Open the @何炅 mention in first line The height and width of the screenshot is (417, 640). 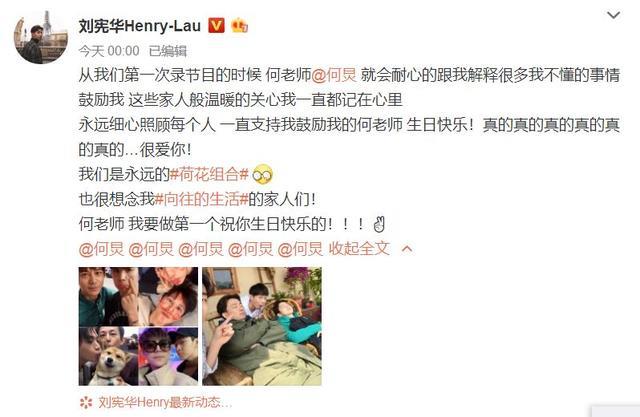tap(334, 75)
